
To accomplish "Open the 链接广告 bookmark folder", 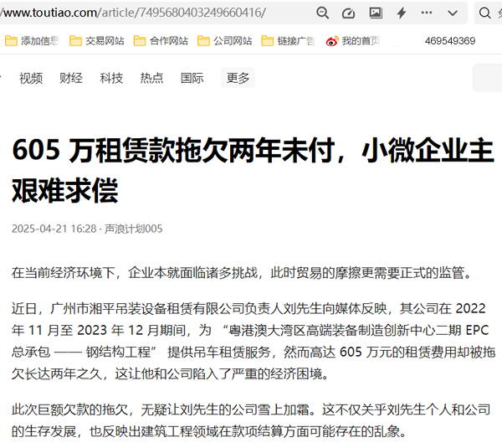I will click(x=289, y=41).
